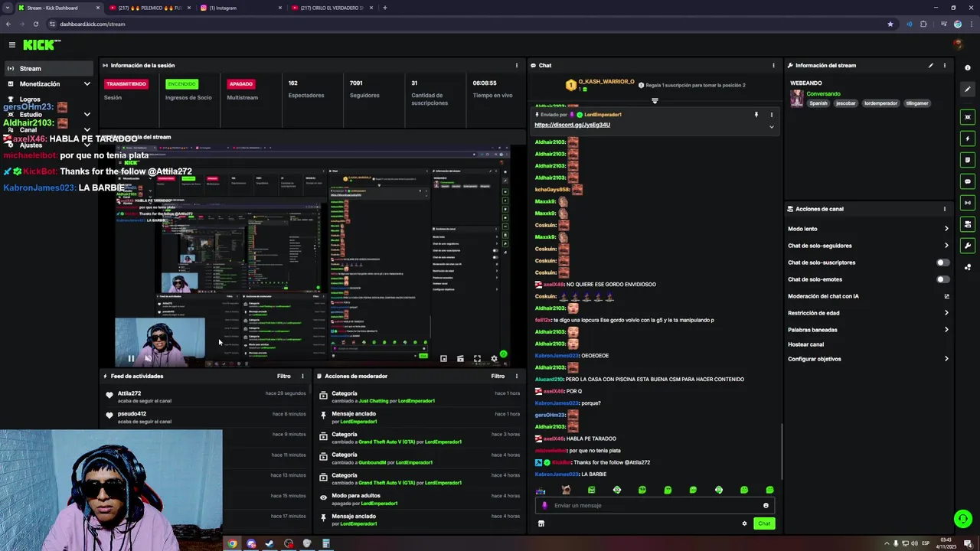Screen dimensions: 980x551
Task: Open a new browser tab
Action: 385,8
